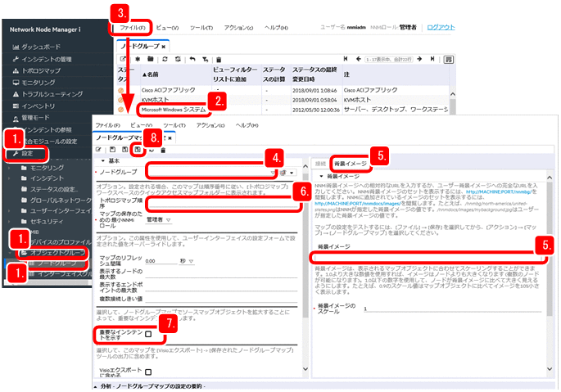
Task: Switch to the 接続 tab
Action: click(x=320, y=164)
